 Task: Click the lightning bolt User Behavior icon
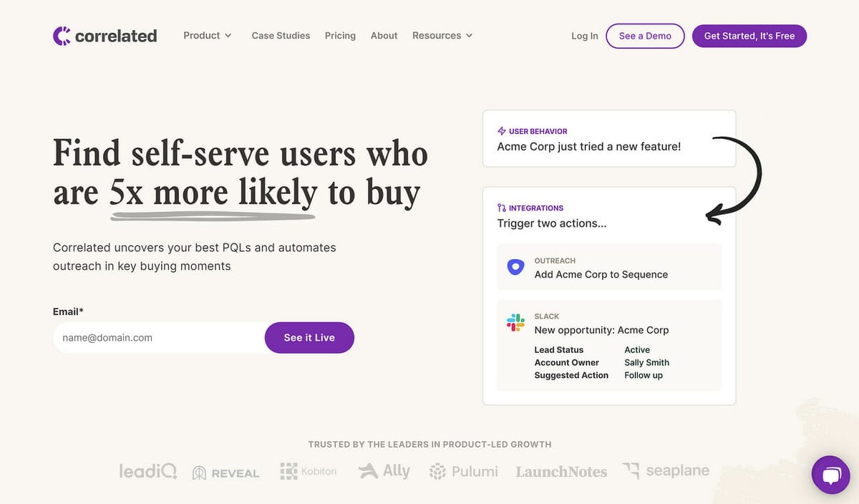coord(502,132)
